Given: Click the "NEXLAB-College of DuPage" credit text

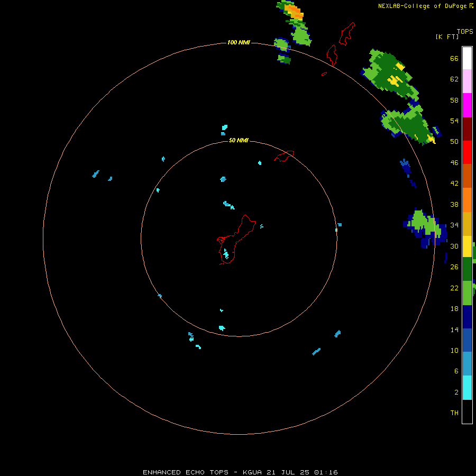Looking at the screenshot, I should coord(422,6).
